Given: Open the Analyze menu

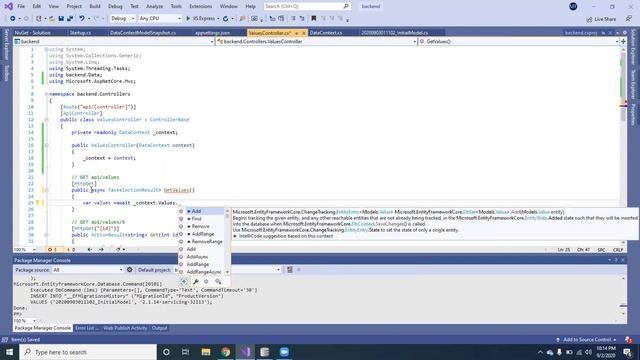Looking at the screenshot, I should point(154,7).
